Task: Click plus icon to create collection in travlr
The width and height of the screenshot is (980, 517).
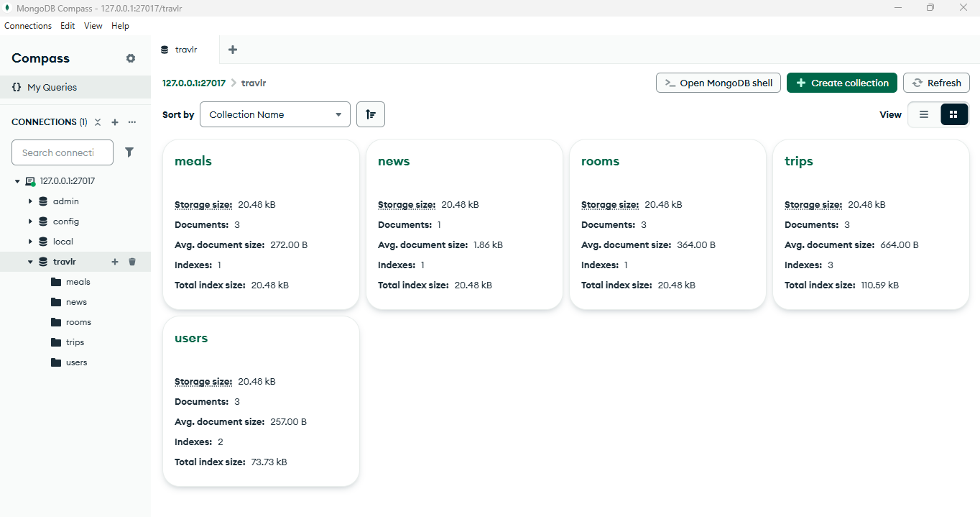Action: [115, 262]
